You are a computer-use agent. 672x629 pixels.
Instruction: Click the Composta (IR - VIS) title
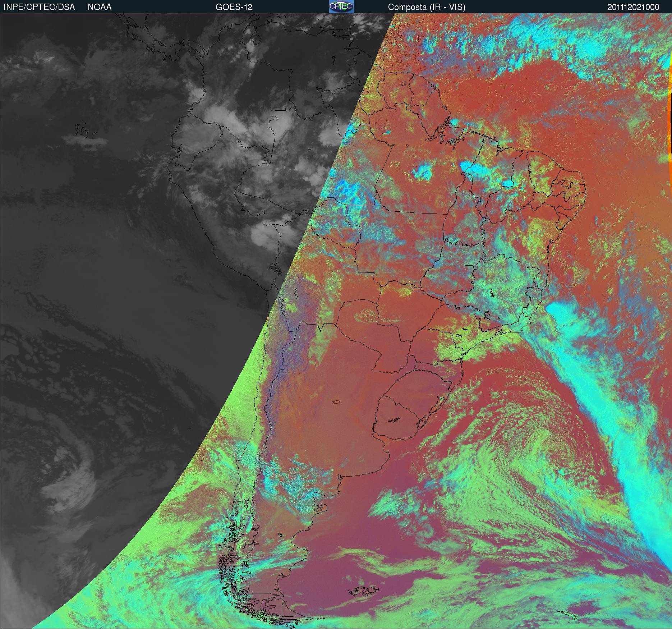click(427, 7)
